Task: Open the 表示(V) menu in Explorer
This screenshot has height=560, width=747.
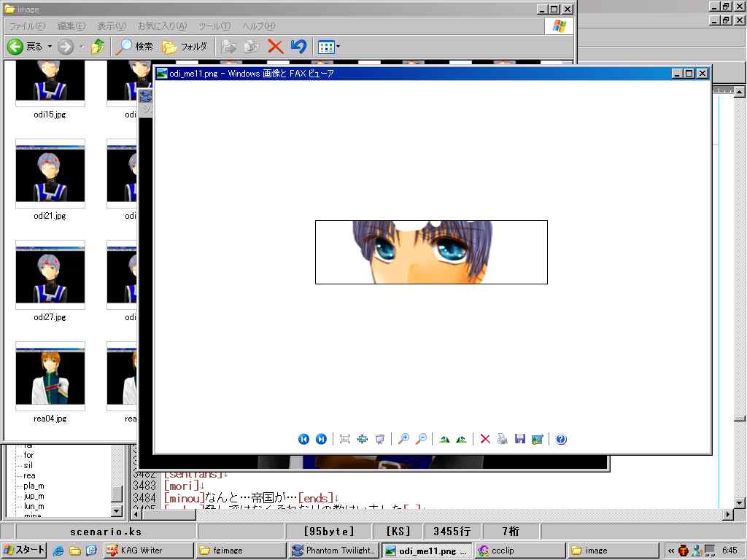Action: [112, 26]
